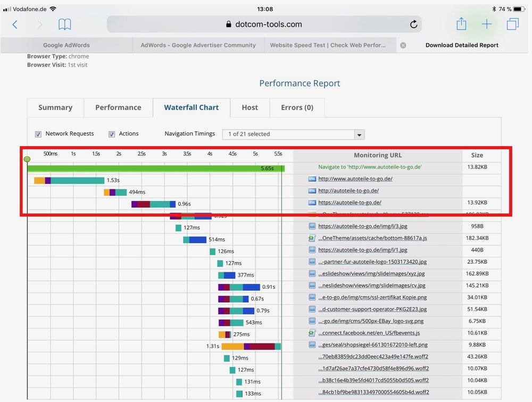Screen dimensions: 532x402
Task: Open link http://autoteile-to-go.de/
Action: point(348,191)
